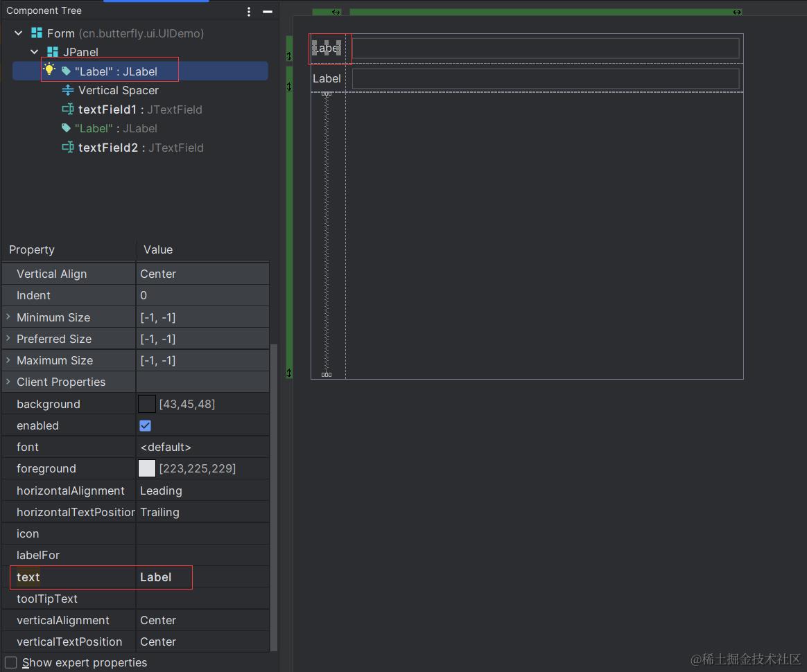807x672 pixels.
Task: Select the second Label in form canvas
Action: 327,79
